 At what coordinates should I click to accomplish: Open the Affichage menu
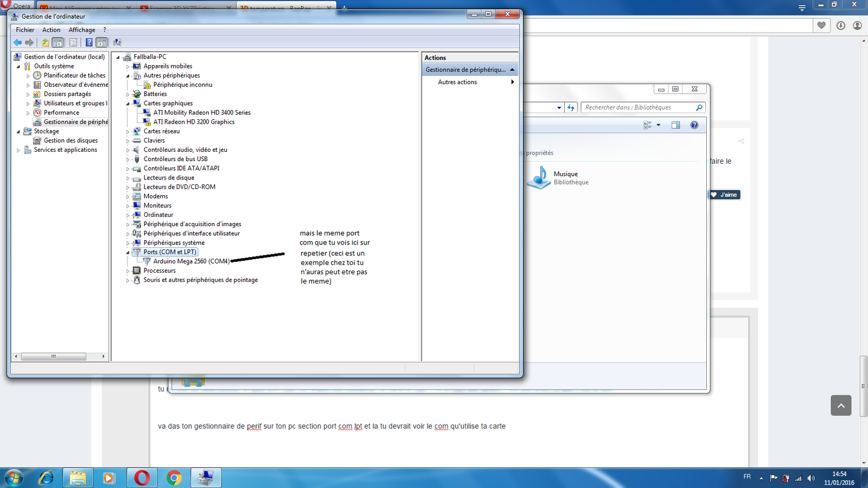click(x=82, y=30)
